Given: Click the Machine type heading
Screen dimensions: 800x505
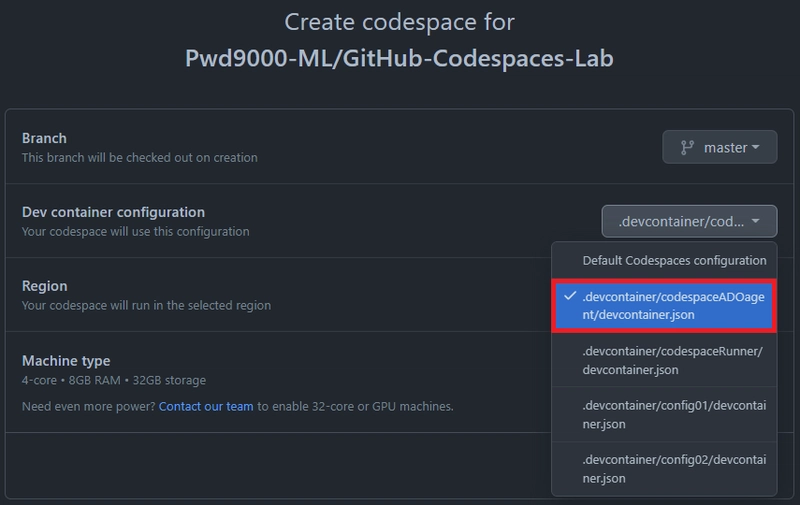Looking at the screenshot, I should click(x=66, y=360).
